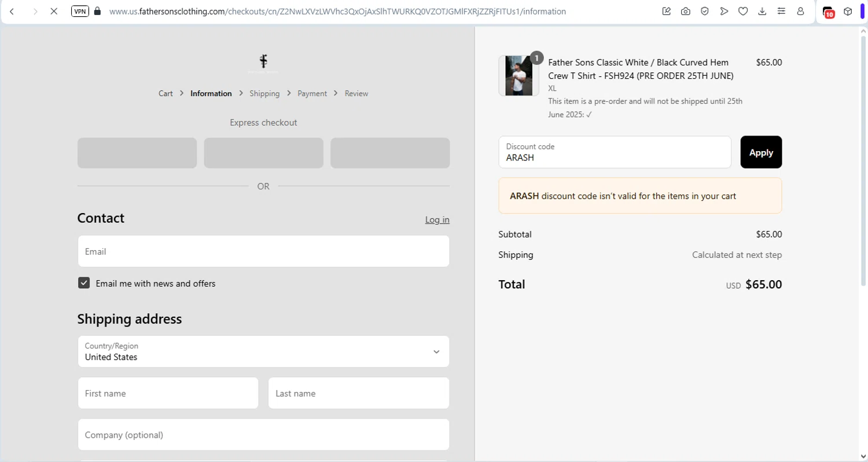
Task: Click the padlock site security icon
Action: [97, 11]
